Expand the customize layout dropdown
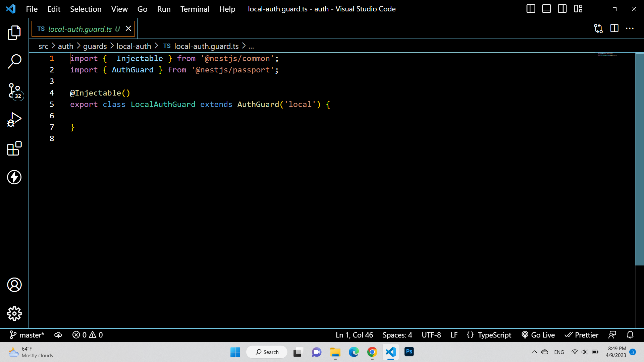Screen dimensions: 644x362 click(578, 9)
